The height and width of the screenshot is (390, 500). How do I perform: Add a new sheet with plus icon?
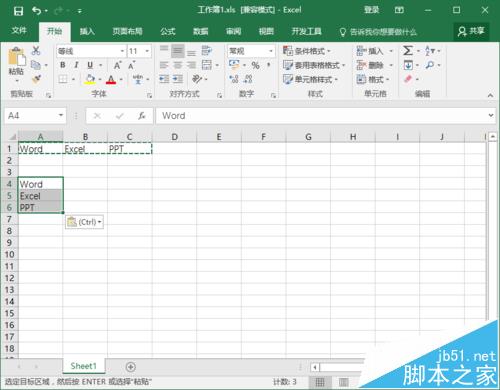[x=131, y=367]
